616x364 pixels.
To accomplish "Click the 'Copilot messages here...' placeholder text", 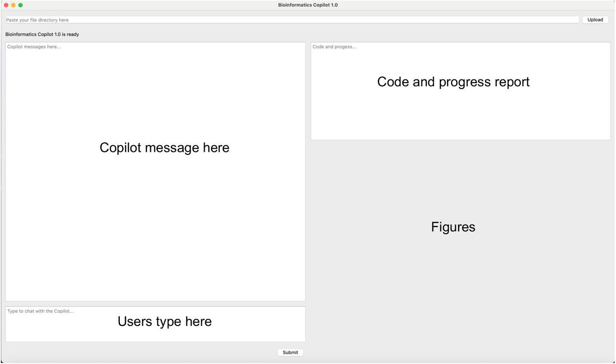I will click(34, 47).
